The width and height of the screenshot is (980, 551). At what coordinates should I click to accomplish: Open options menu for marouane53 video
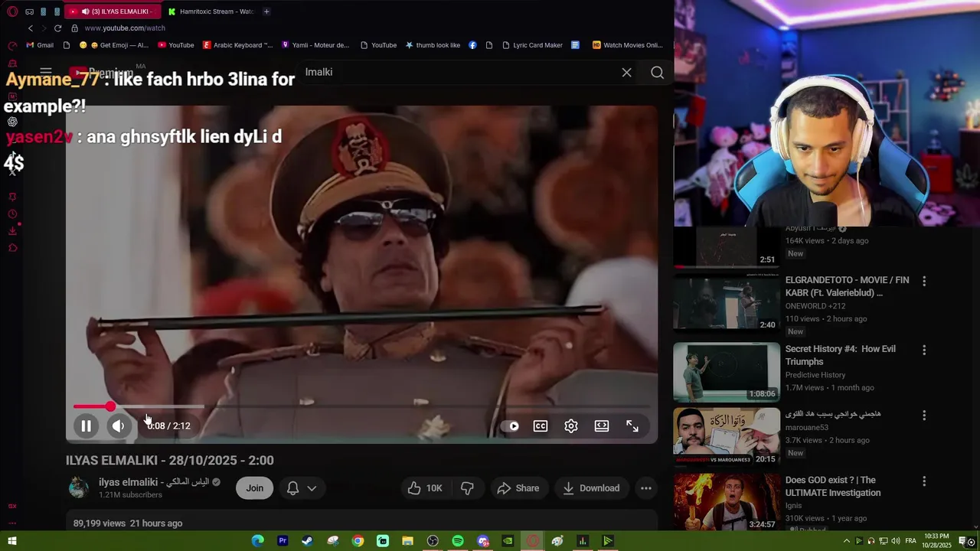tap(924, 416)
